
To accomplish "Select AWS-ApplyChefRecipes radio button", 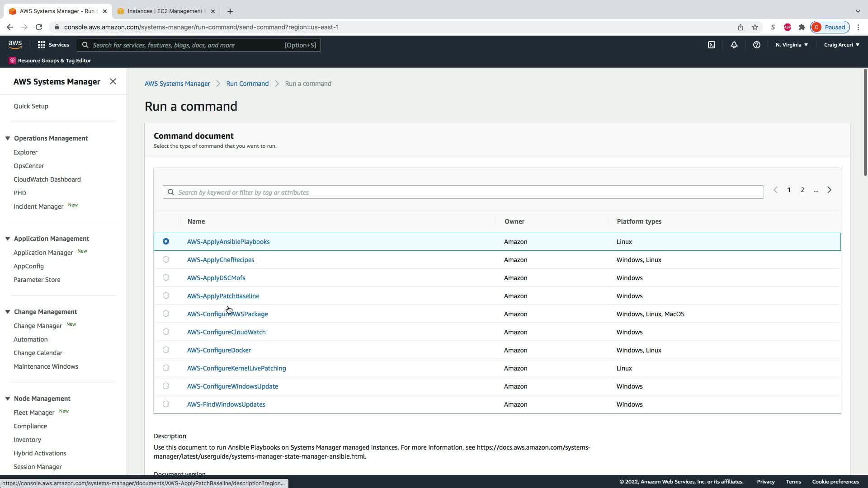I will tap(166, 259).
